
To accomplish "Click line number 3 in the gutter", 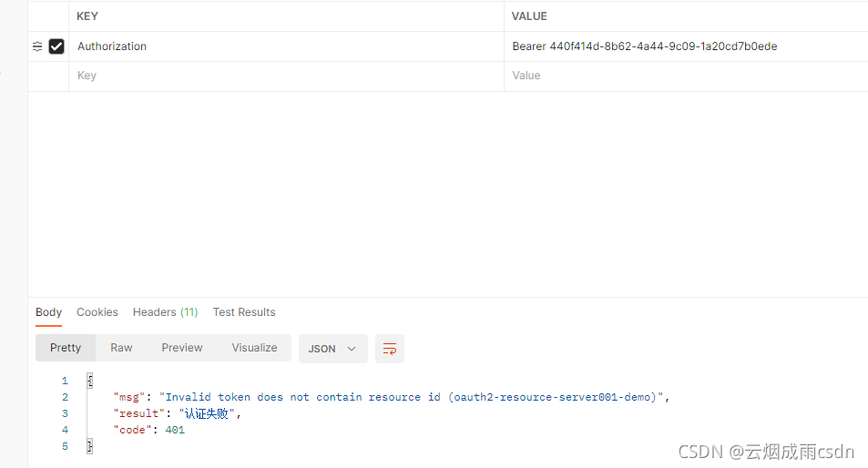I will pyautogui.click(x=65, y=413).
